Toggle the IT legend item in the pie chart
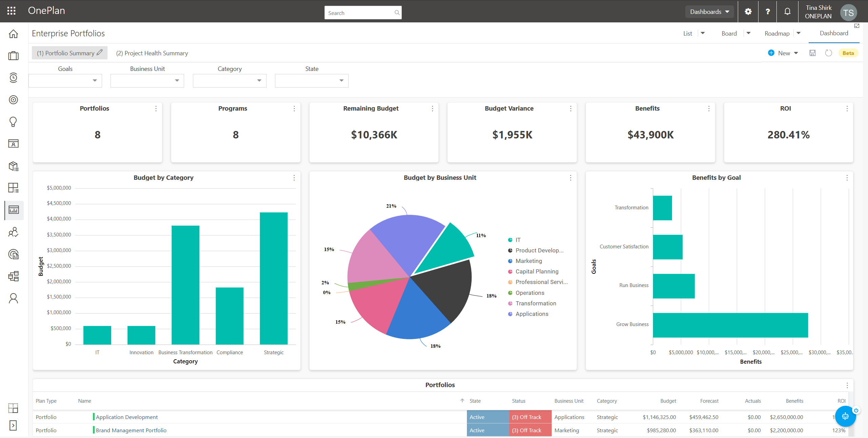This screenshot has width=868, height=438. tap(518, 240)
